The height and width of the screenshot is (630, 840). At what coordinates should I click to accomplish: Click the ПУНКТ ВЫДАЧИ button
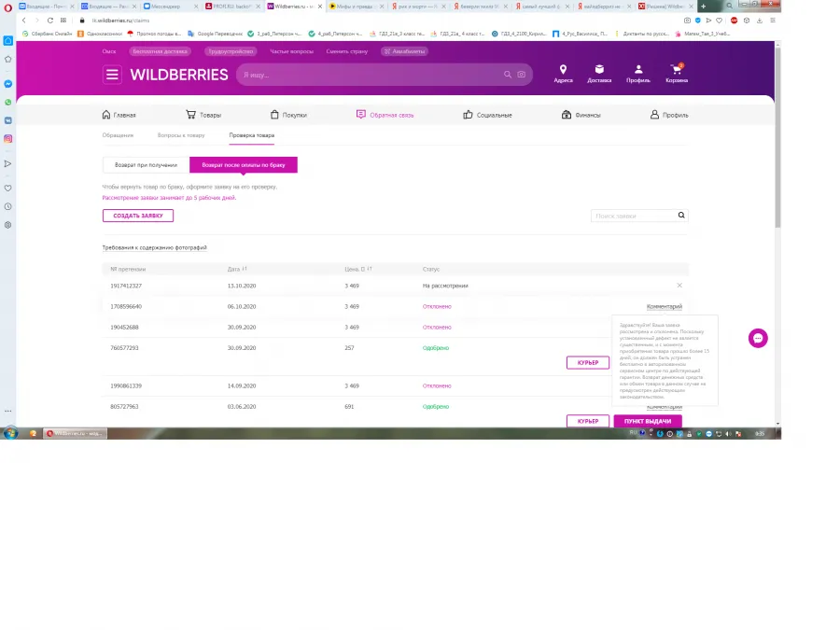pos(648,421)
